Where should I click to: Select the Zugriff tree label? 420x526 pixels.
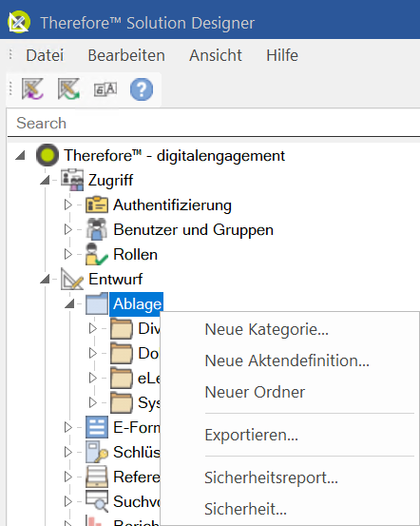(x=110, y=180)
